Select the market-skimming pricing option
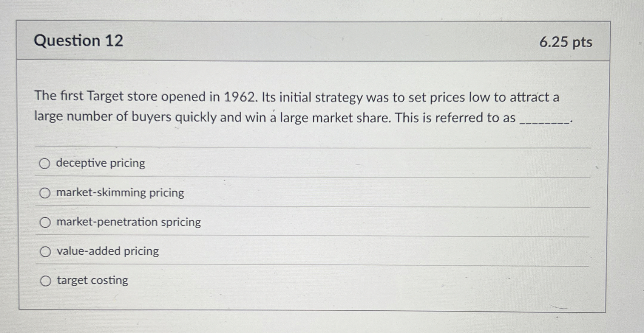 coord(45,192)
